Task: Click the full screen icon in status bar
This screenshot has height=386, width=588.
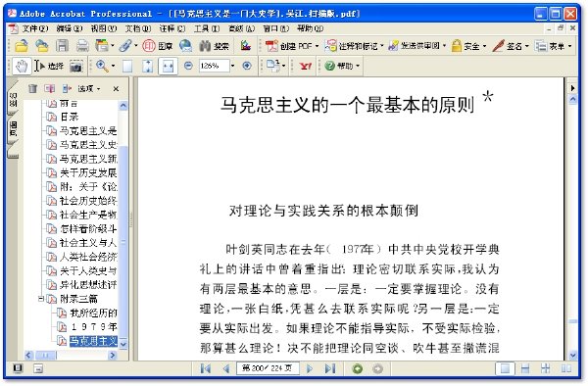Action: (18, 368)
